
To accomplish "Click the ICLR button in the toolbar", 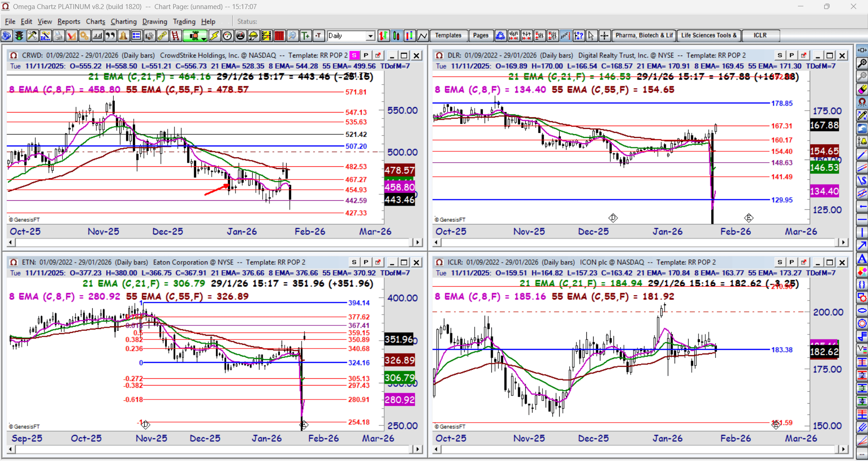I will [760, 36].
